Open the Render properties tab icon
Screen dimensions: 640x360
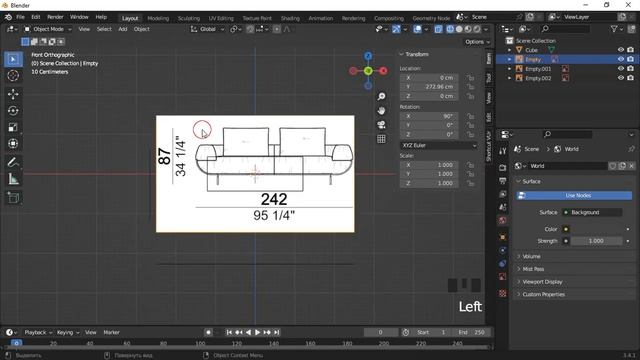502,168
